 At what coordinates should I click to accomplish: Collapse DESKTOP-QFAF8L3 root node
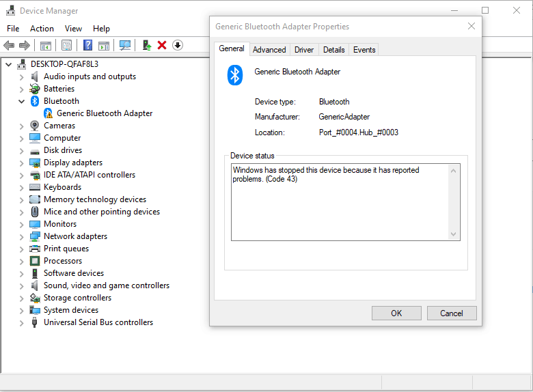(8, 64)
